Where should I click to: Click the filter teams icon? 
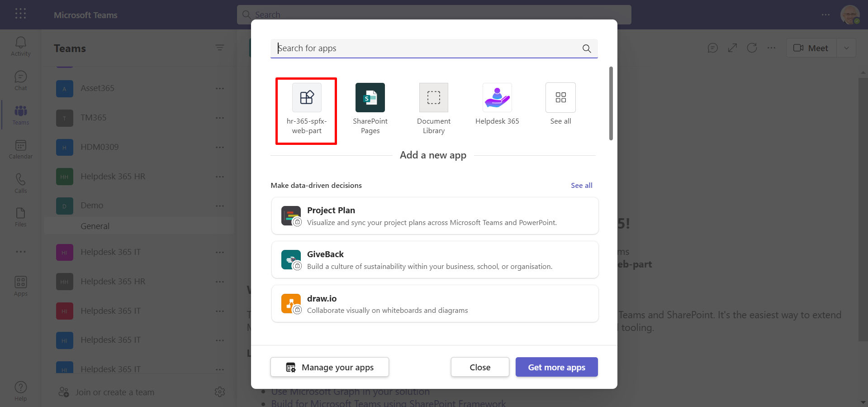pyautogui.click(x=220, y=48)
